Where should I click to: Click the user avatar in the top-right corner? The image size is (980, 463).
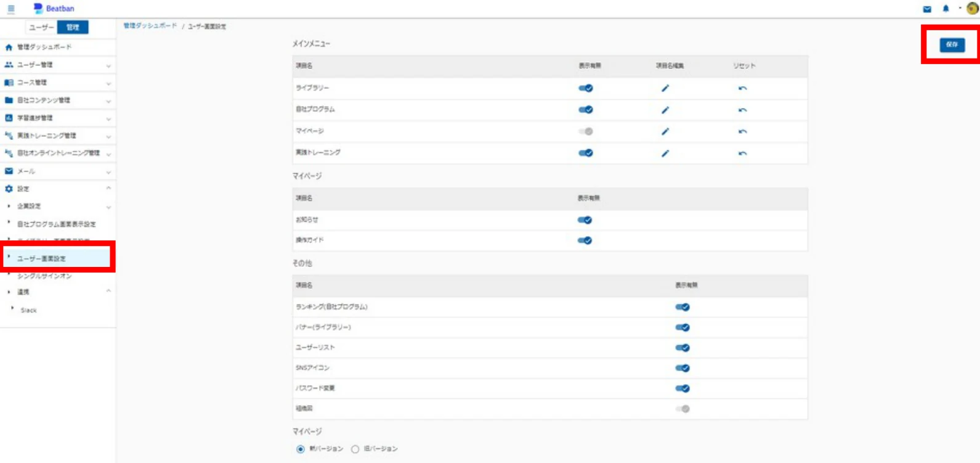click(972, 9)
